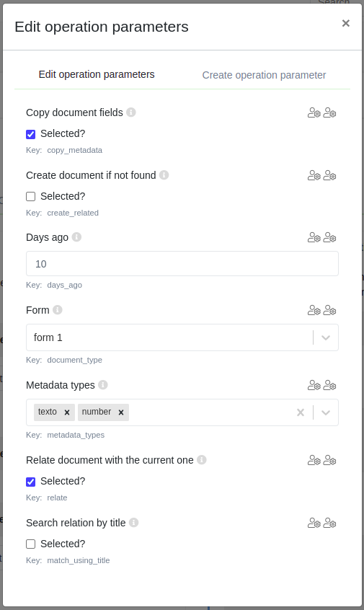The width and height of the screenshot is (364, 610).
Task: Click info icon beside Search relation by title
Action: click(134, 523)
